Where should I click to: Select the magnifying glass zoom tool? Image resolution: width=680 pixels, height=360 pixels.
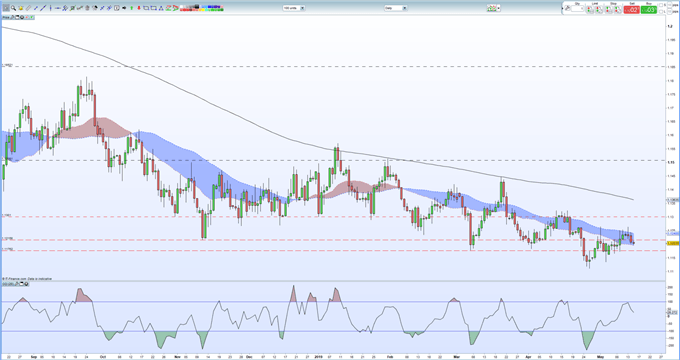(x=13, y=8)
